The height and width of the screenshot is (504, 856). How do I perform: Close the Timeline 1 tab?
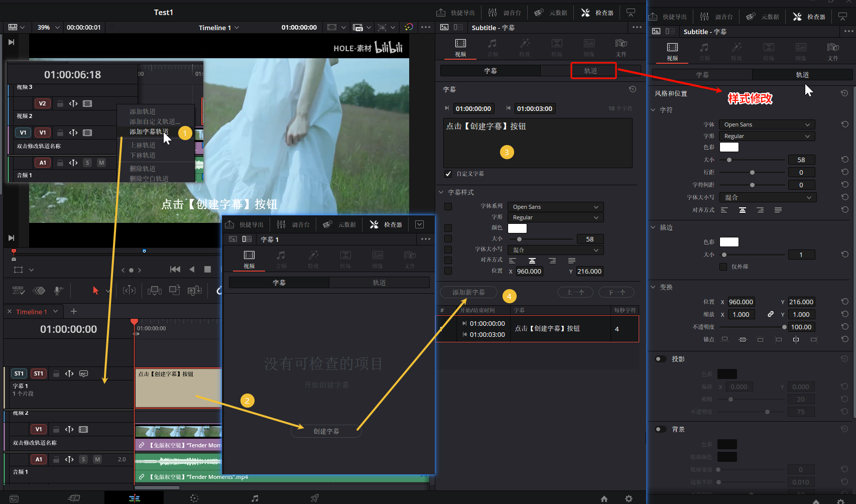pos(10,311)
